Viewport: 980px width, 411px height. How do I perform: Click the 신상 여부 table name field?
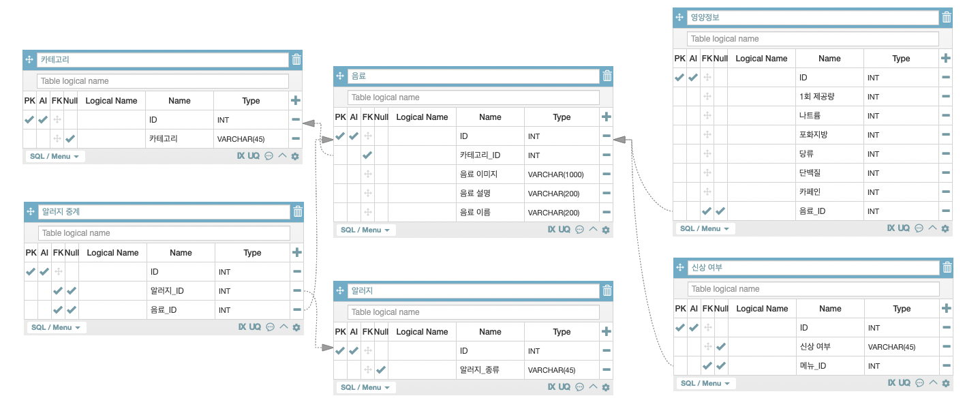point(814,268)
